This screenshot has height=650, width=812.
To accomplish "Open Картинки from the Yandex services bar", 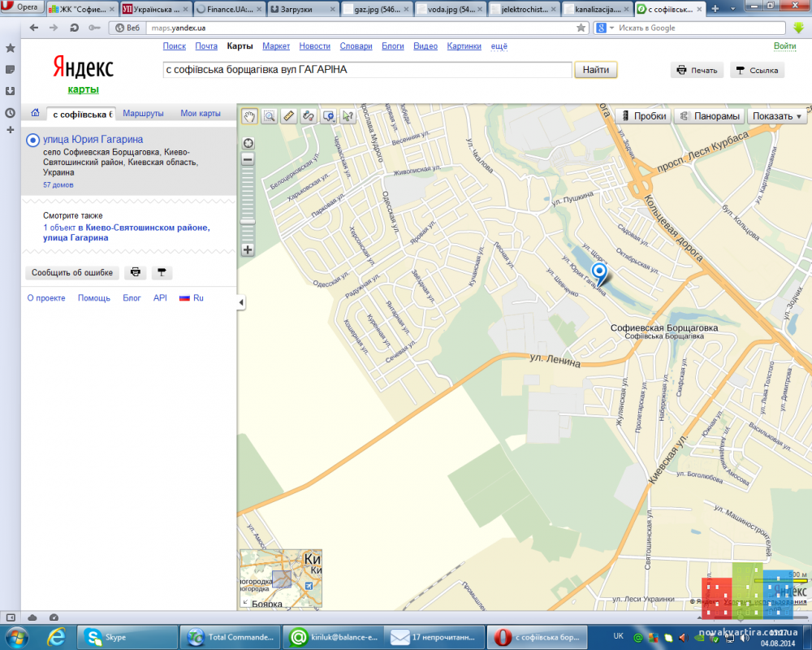I will [464, 46].
